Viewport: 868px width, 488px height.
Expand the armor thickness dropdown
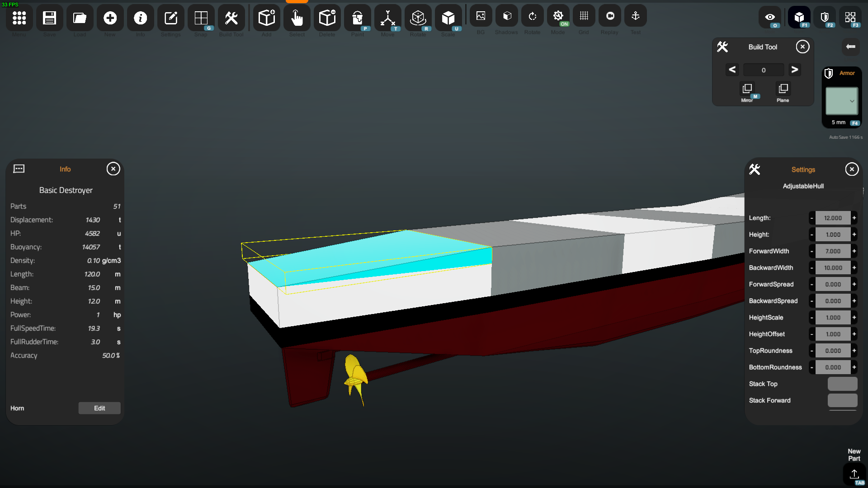pyautogui.click(x=842, y=101)
